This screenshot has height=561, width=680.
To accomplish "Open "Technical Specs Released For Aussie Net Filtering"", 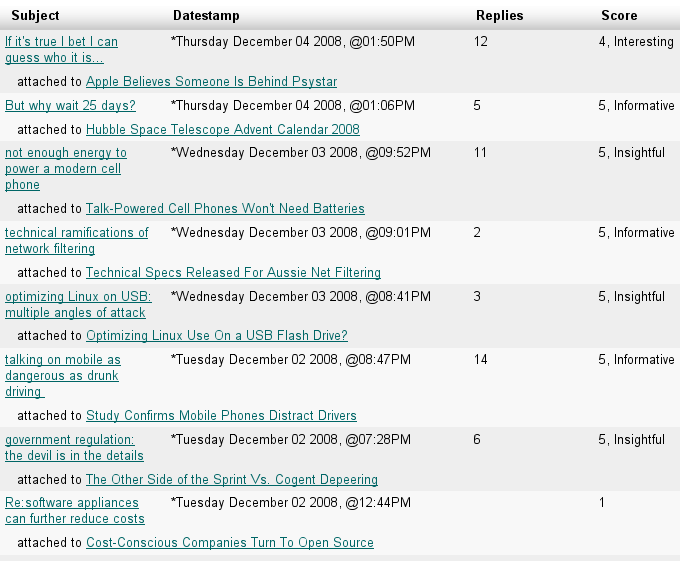I will pos(233,273).
